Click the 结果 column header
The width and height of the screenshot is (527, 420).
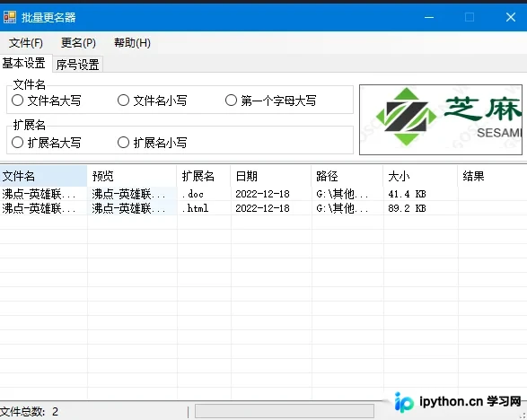coord(492,176)
